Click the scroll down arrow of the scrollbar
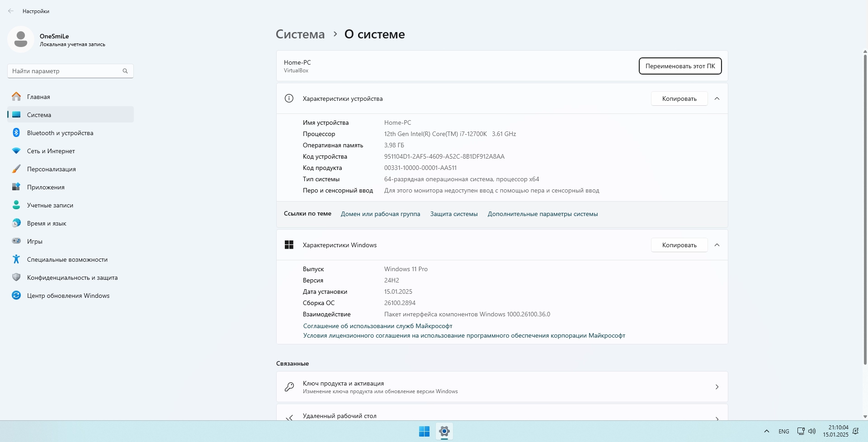The width and height of the screenshot is (868, 442). [x=865, y=417]
